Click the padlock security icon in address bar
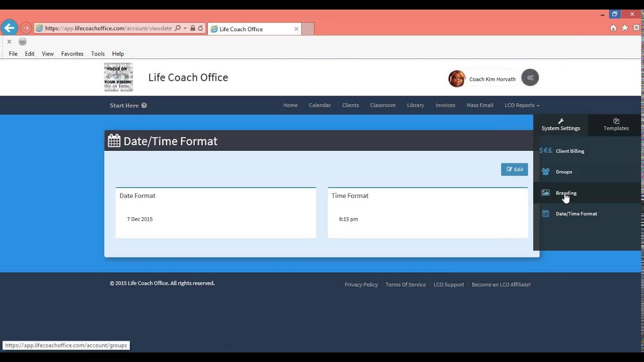Viewport: 644px width, 362px height. click(x=193, y=29)
